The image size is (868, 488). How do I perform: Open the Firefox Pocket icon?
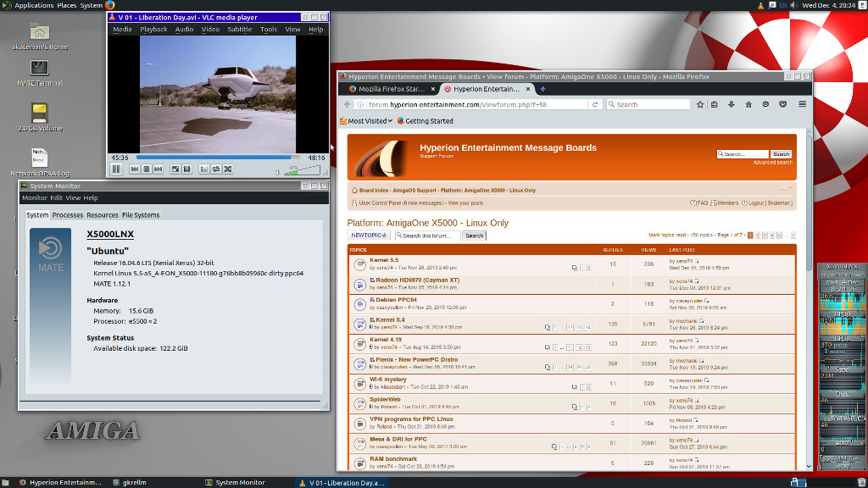click(782, 104)
